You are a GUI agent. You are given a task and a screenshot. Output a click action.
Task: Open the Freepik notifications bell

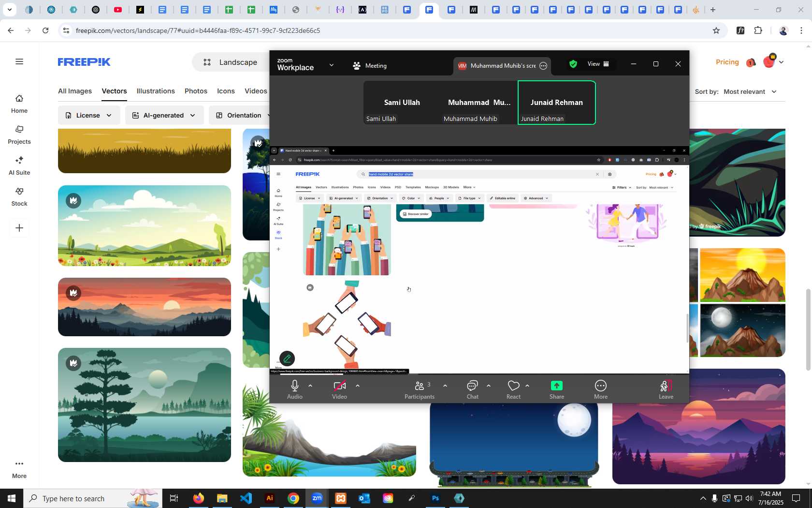pyautogui.click(x=751, y=62)
